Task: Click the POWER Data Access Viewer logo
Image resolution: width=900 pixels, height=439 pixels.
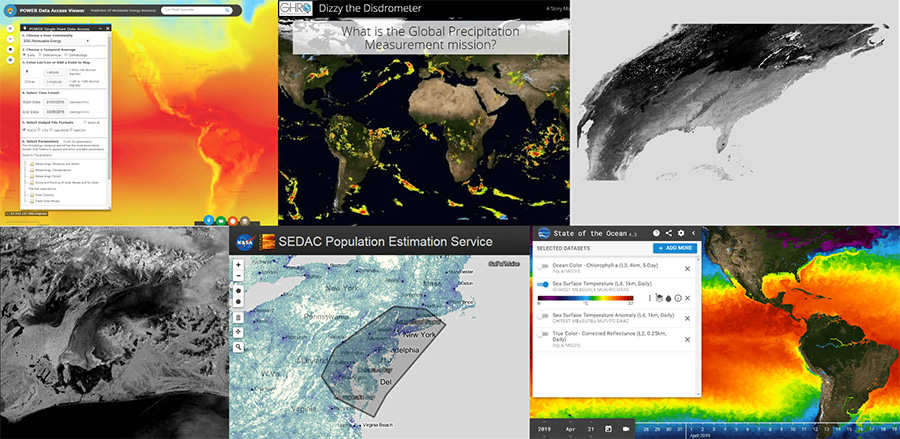Action: 10,10
